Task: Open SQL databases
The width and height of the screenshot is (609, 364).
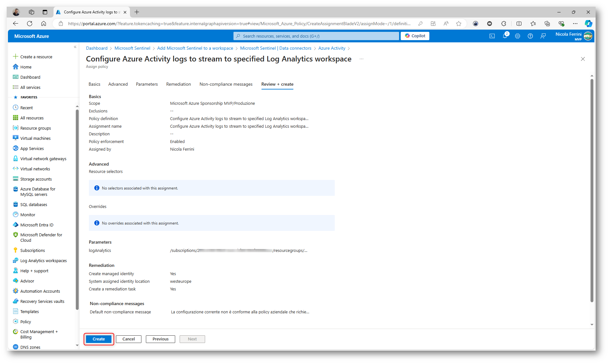Action: click(30, 204)
